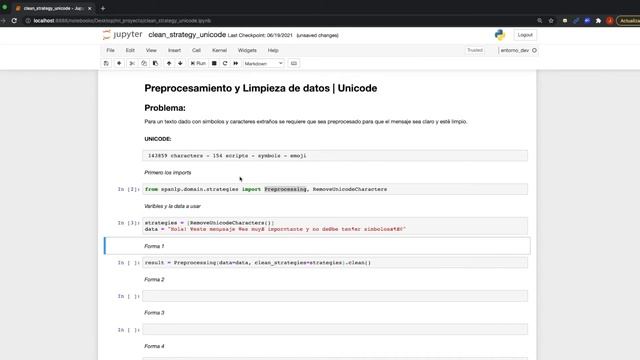Select the Forma 3 markdown text

pyautogui.click(x=154, y=313)
